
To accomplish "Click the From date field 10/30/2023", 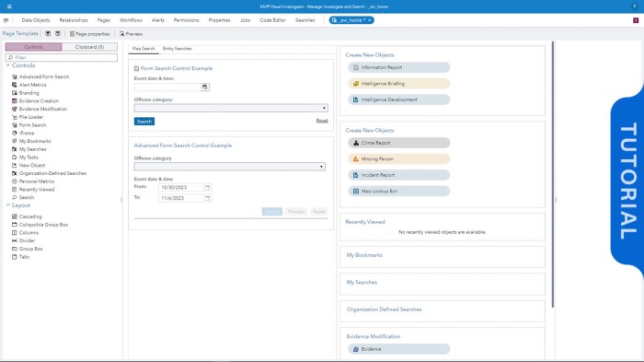I will tap(180, 188).
